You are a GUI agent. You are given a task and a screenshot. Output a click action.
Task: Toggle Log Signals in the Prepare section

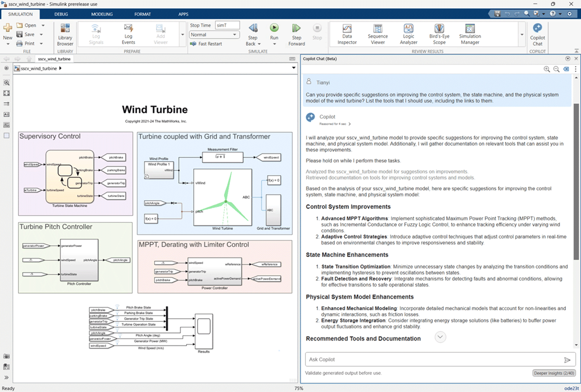[x=95, y=33]
